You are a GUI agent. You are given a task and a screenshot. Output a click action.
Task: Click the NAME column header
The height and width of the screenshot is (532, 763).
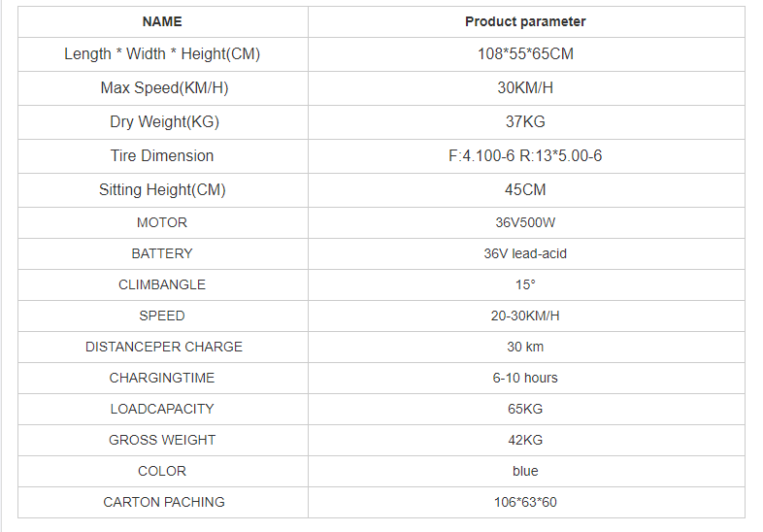click(x=162, y=21)
